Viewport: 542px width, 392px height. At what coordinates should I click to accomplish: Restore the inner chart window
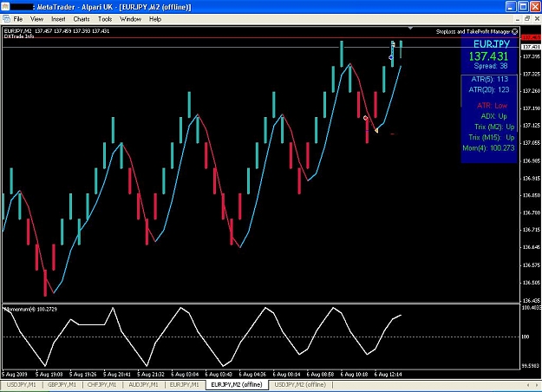(x=527, y=19)
